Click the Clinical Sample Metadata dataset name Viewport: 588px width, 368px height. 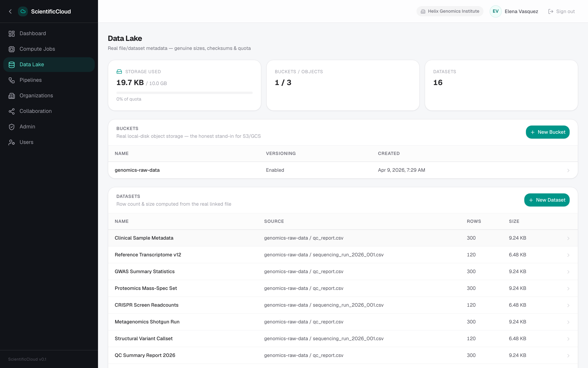pos(144,238)
